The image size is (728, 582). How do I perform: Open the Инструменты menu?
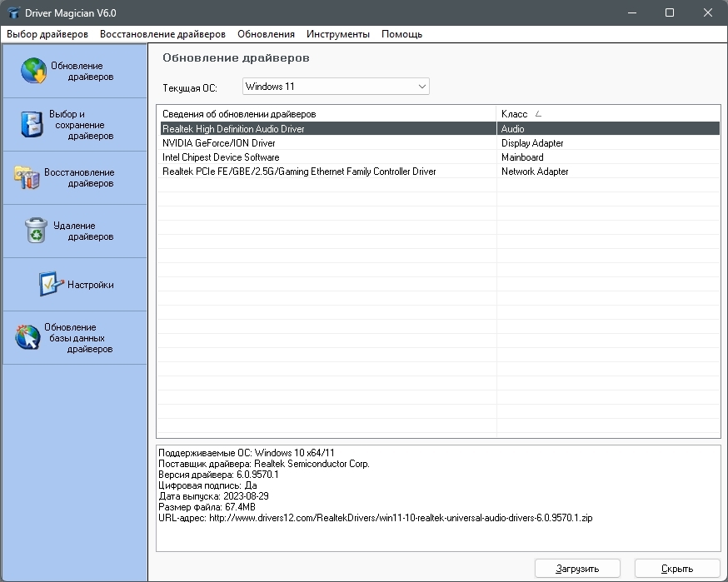(338, 34)
